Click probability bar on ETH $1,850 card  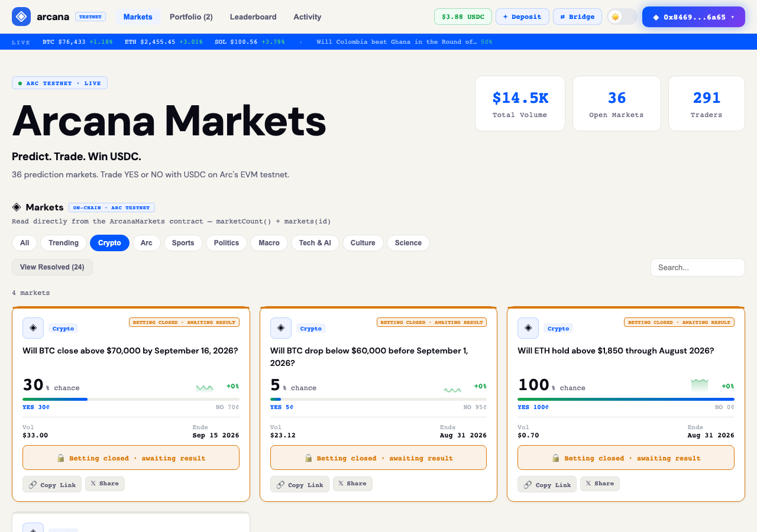click(x=626, y=400)
